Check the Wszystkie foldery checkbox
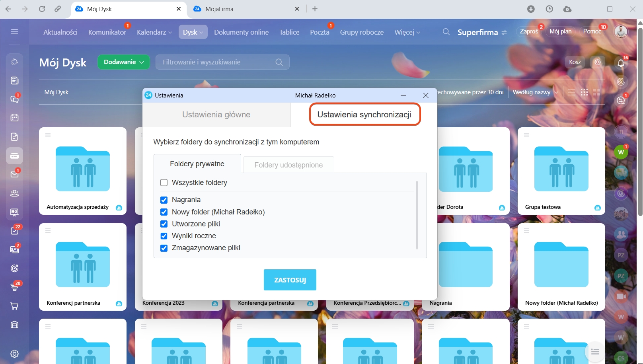 [164, 183]
